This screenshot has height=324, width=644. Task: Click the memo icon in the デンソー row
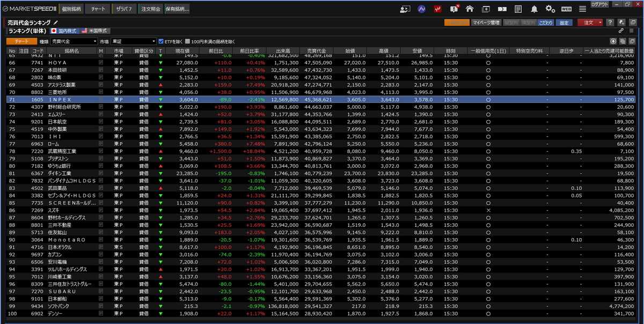(100, 313)
